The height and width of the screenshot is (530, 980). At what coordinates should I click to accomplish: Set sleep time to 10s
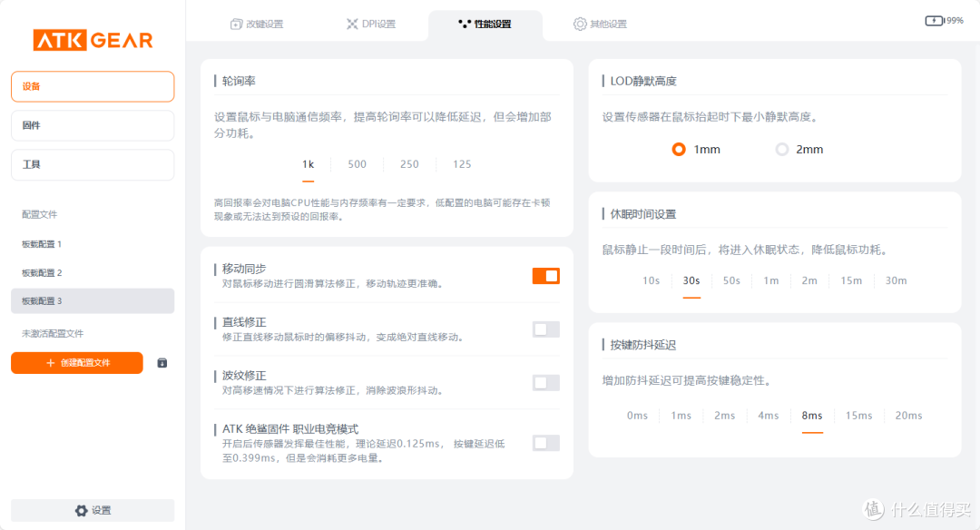click(x=652, y=280)
